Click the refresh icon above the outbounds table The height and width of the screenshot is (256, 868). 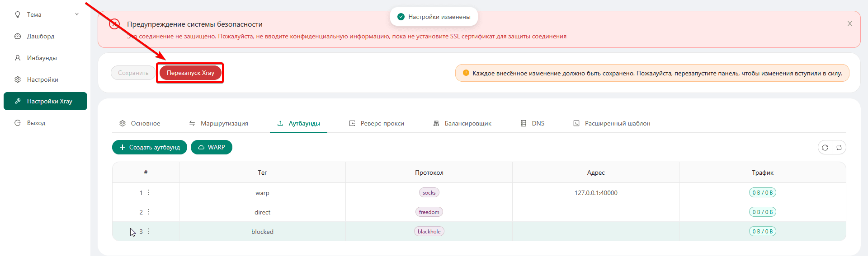(x=825, y=148)
